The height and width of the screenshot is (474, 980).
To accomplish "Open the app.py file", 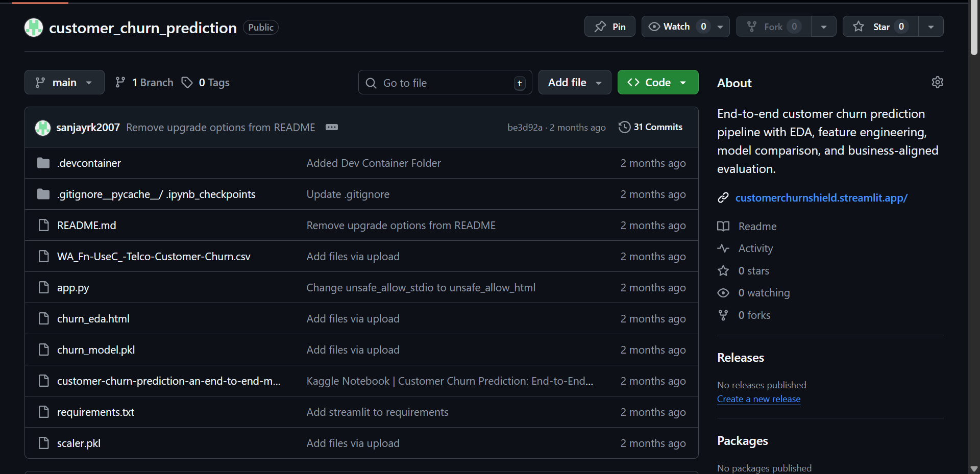I will pos(73,288).
